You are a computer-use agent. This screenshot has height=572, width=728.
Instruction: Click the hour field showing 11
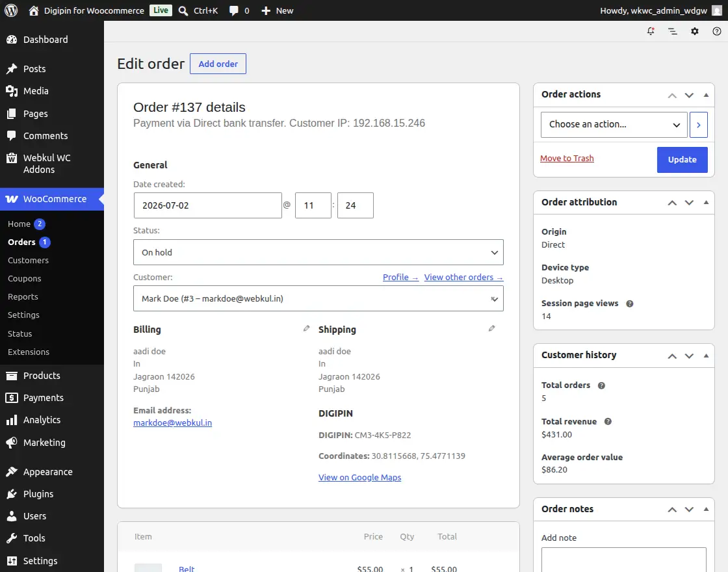coord(313,205)
